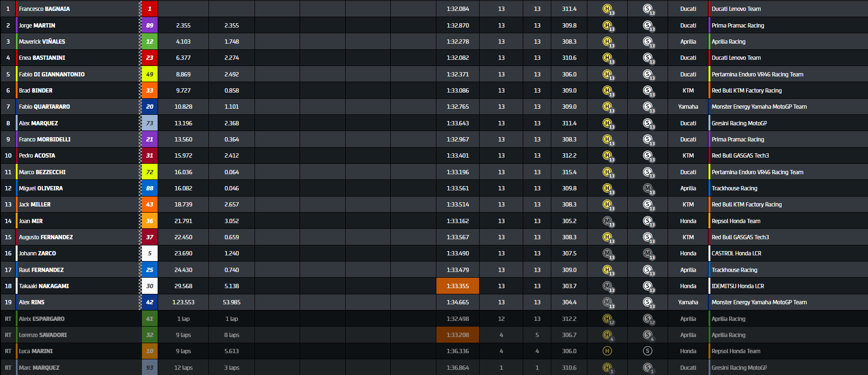This screenshot has height=375, width=868.
Task: Click Marco Bezzecchi's rear tyre S icon
Action: click(648, 172)
